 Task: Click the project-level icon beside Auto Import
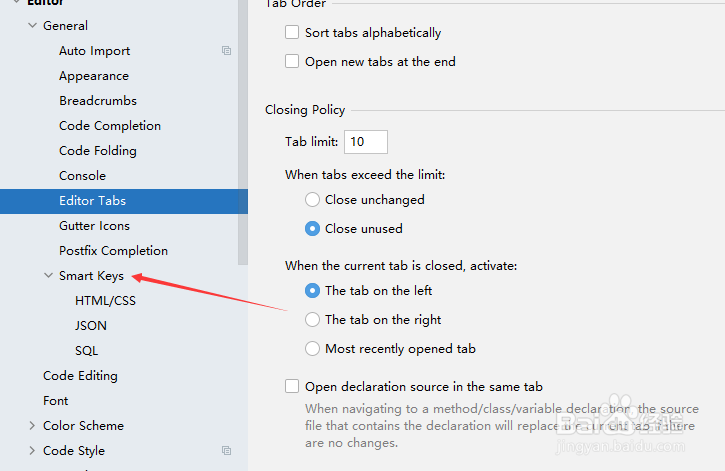(x=227, y=51)
